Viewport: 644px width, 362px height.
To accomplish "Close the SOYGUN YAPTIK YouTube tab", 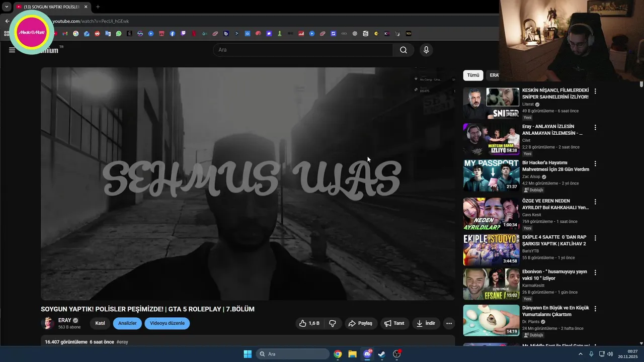I will (x=86, y=7).
